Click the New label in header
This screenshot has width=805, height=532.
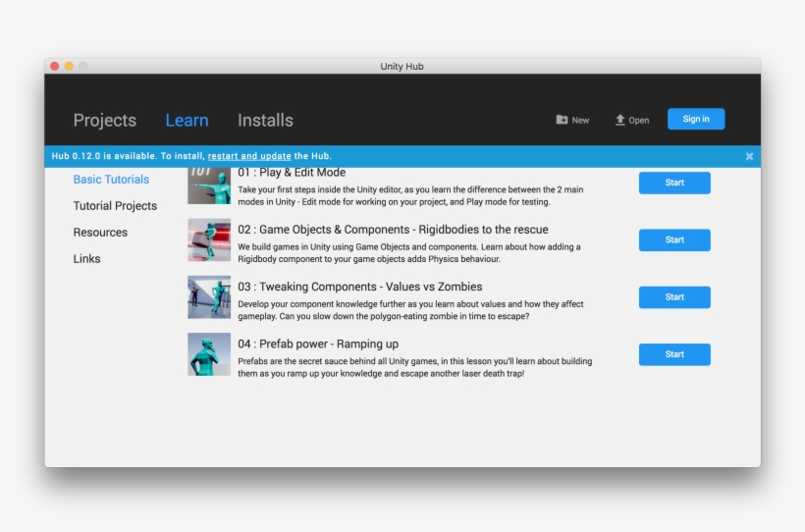(x=580, y=120)
